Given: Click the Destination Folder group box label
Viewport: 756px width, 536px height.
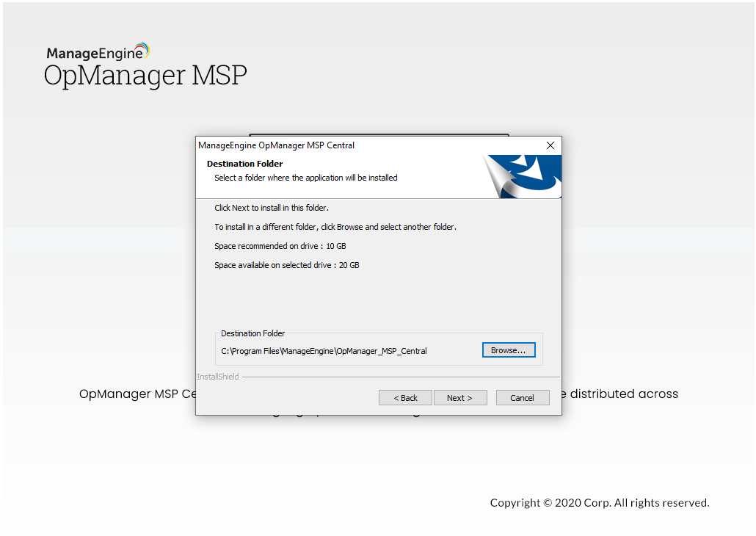Looking at the screenshot, I should [x=253, y=333].
